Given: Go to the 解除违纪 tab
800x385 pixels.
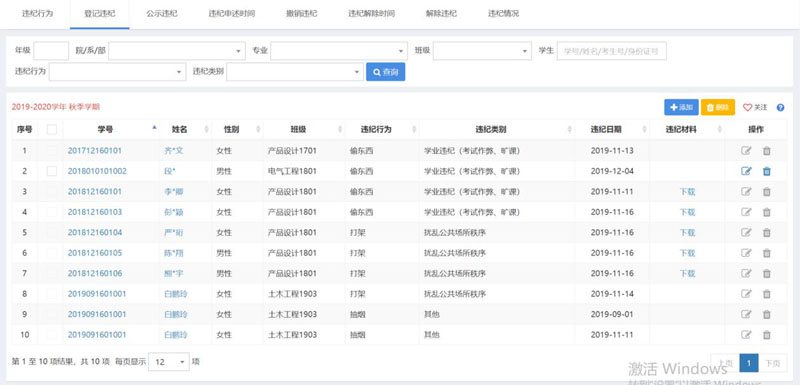Looking at the screenshot, I should click(441, 14).
